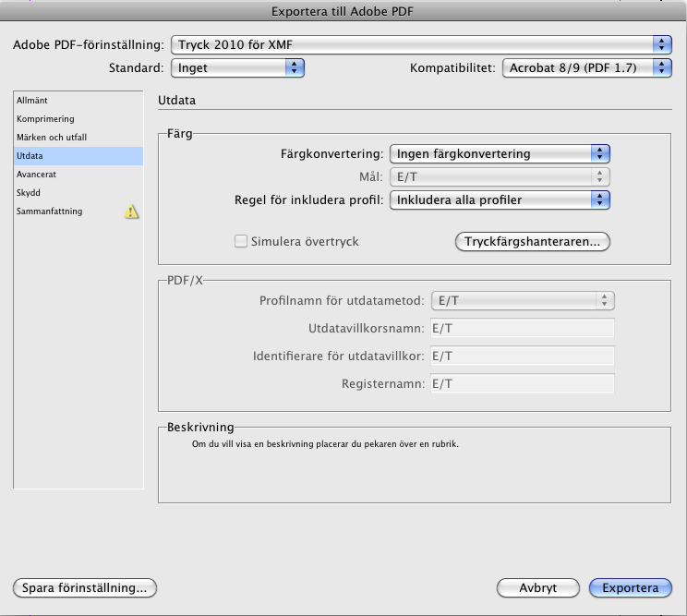Click the Regel för inkludera profil label
Viewport: 687px width, 616px height.
pos(308,200)
